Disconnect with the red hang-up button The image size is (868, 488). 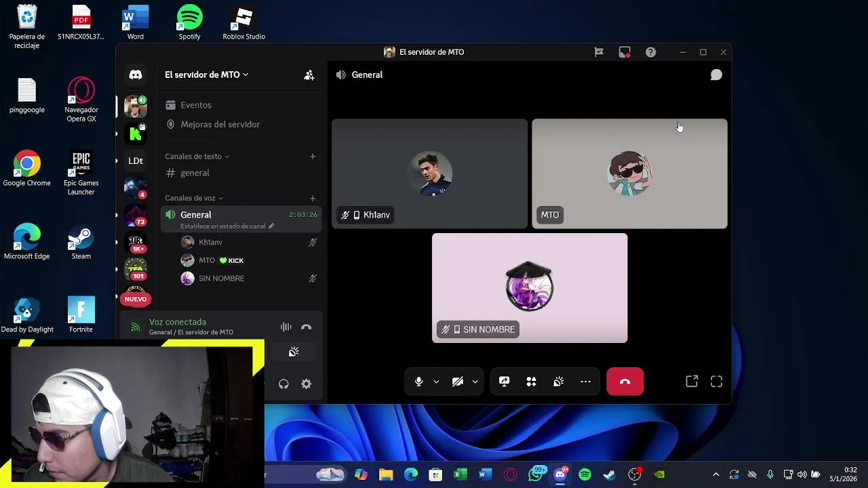625,382
